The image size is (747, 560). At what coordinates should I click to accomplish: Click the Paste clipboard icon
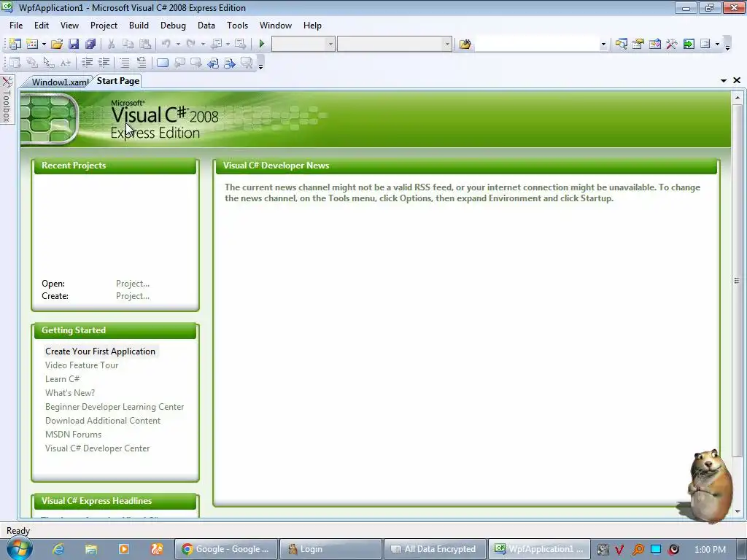point(145,44)
